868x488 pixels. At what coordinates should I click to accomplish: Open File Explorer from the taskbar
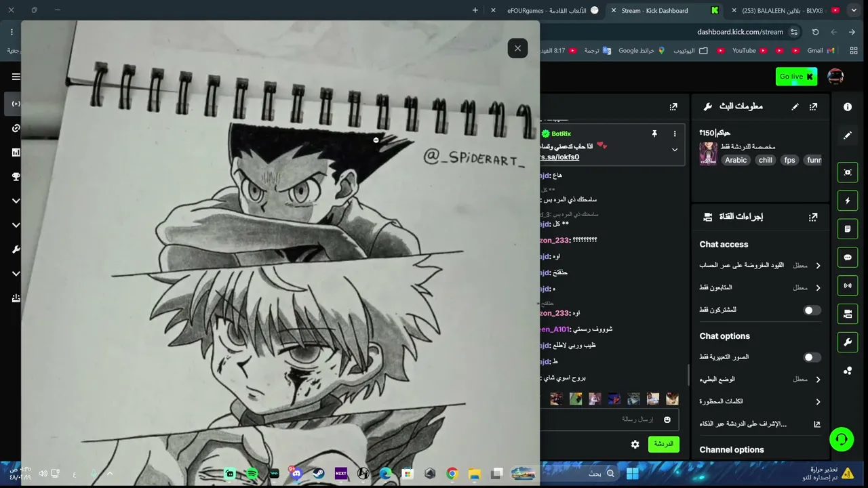point(475,474)
